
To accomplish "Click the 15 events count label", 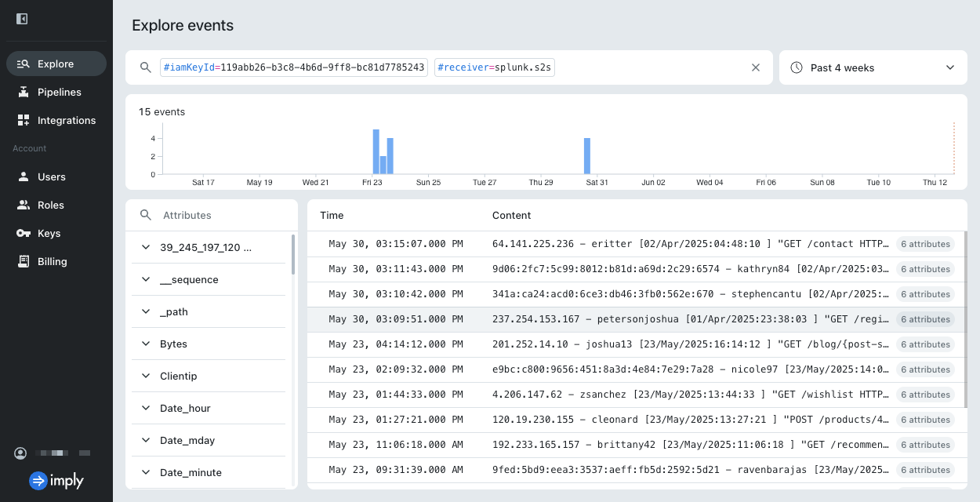I will 162,111.
